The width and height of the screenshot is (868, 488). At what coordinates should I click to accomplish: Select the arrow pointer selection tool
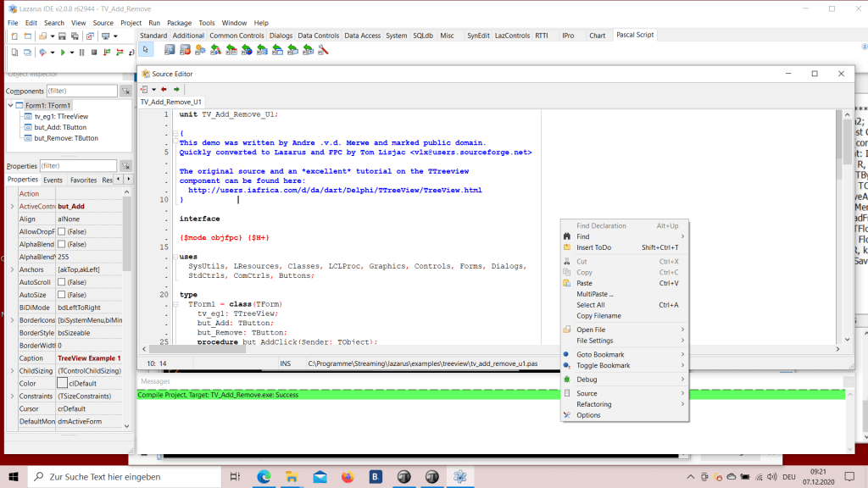[x=146, y=50]
